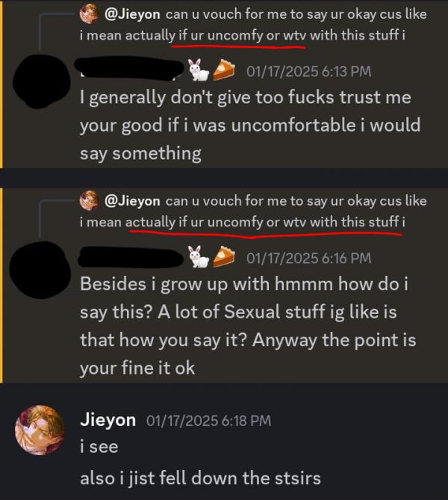Click timestamp 01/17/2025 6:18 PM
Image resolution: width=448 pixels, height=500 pixels.
[209, 421]
